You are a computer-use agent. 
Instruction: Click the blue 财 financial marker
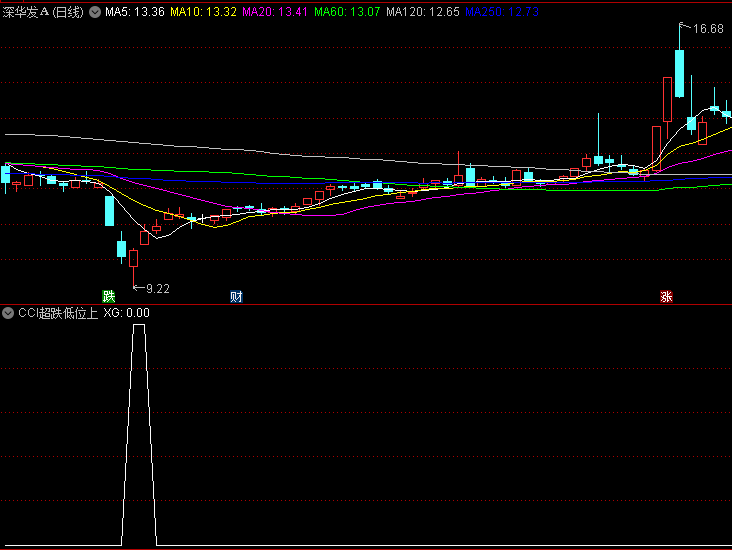236,297
